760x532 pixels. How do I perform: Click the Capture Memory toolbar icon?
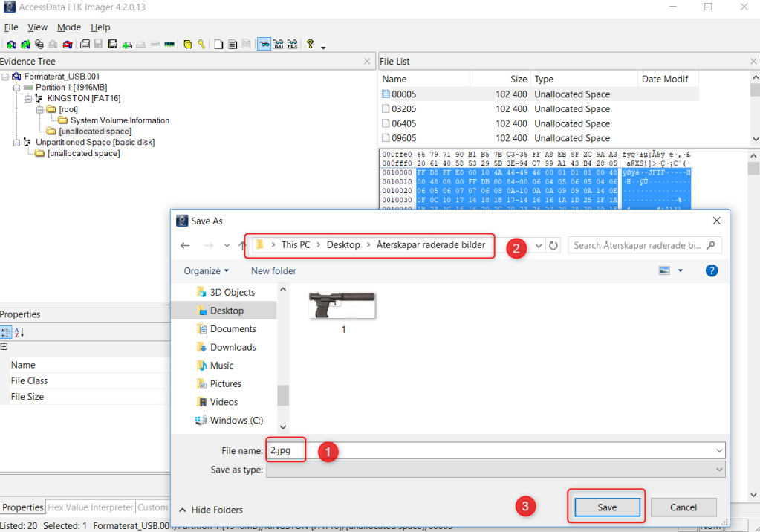[x=170, y=44]
